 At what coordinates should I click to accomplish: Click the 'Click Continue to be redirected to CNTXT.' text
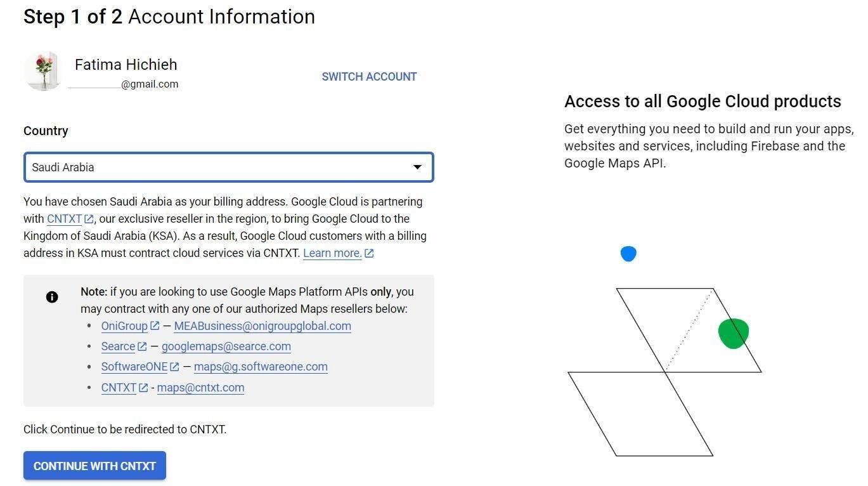(x=125, y=430)
